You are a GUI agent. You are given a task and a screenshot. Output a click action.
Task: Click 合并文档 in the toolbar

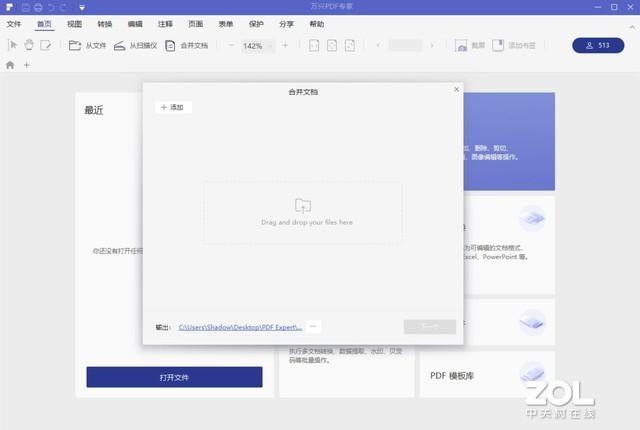pyautogui.click(x=187, y=45)
